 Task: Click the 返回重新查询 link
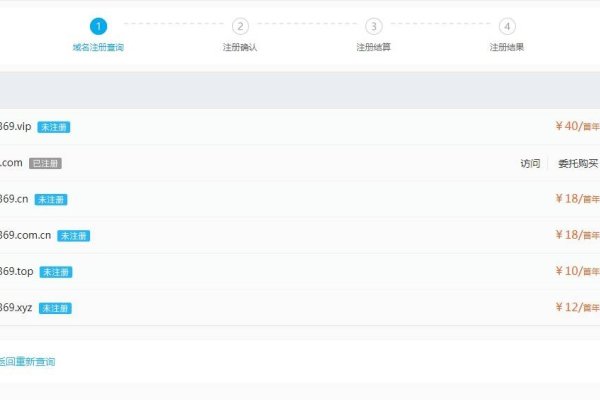pyautogui.click(x=27, y=361)
